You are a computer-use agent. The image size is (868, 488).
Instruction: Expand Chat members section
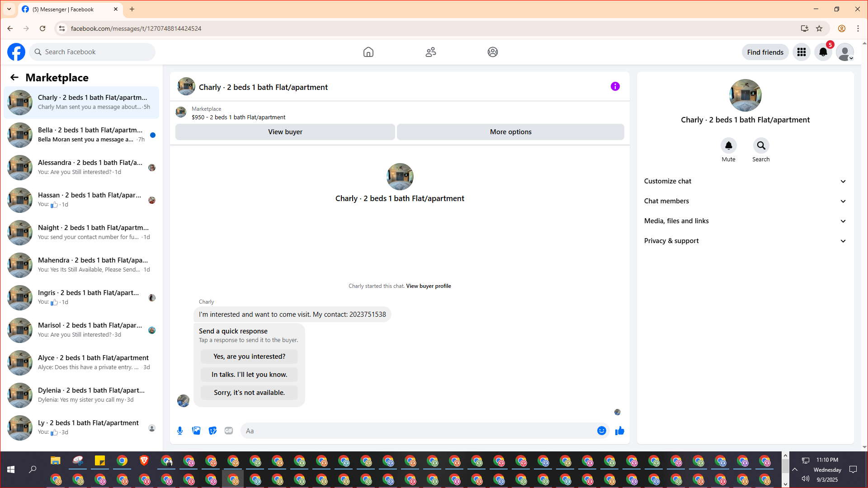click(745, 201)
